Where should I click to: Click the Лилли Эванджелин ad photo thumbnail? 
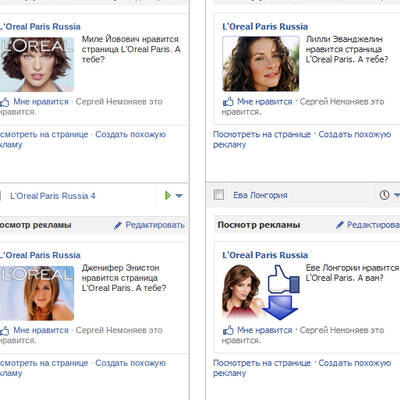point(261,64)
